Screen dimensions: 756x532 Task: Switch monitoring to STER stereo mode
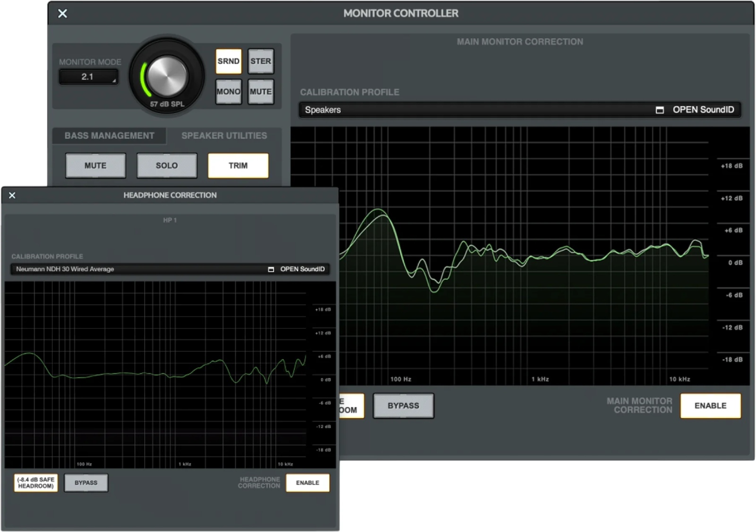tap(260, 61)
